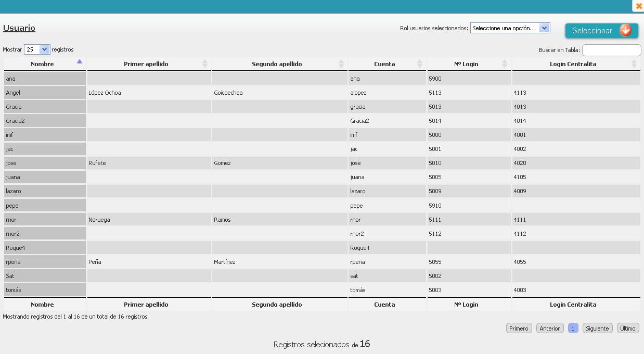Sort by Nº Login column
This screenshot has height=354, width=644.
coord(469,64)
